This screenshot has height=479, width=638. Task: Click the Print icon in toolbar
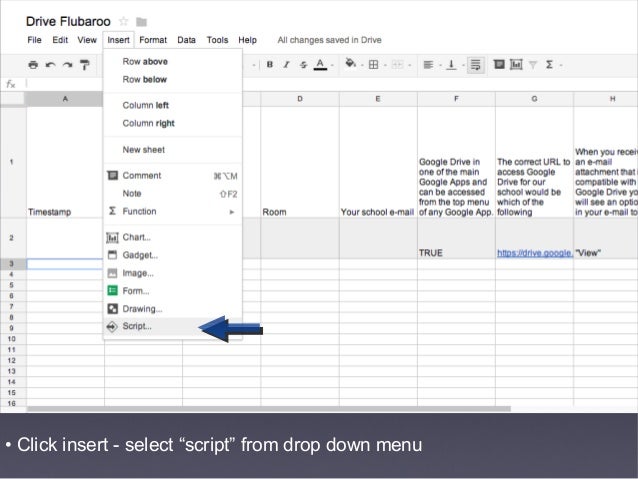point(33,65)
